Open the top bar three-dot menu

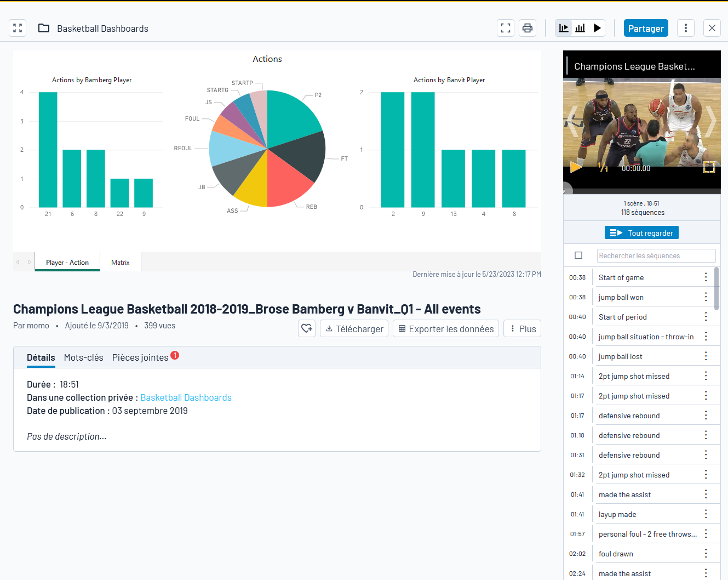(686, 28)
